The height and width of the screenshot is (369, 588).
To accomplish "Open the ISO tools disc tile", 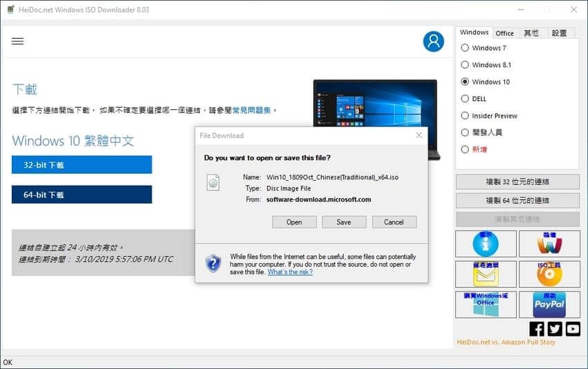I will click(549, 274).
